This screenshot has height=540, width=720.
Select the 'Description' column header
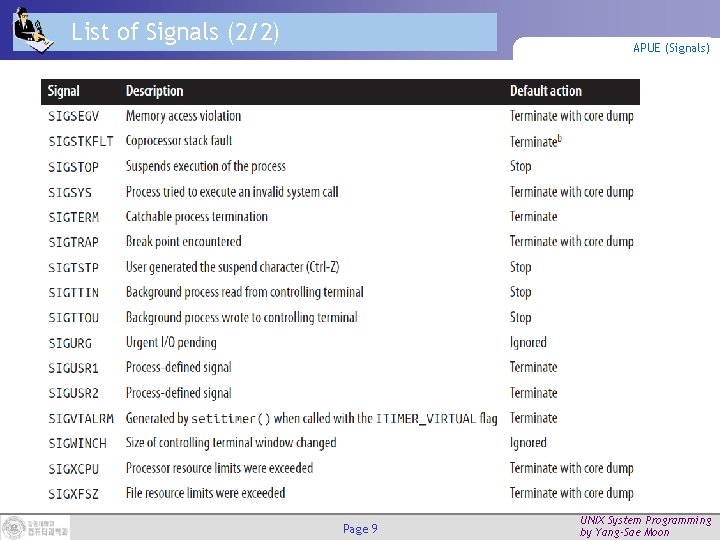(154, 91)
